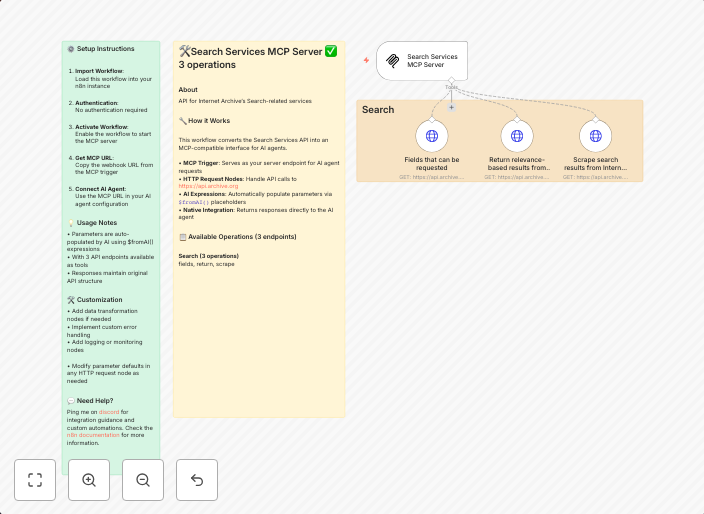704x514 pixels.
Task: Follow the n8n documentation link
Action: 92,435
